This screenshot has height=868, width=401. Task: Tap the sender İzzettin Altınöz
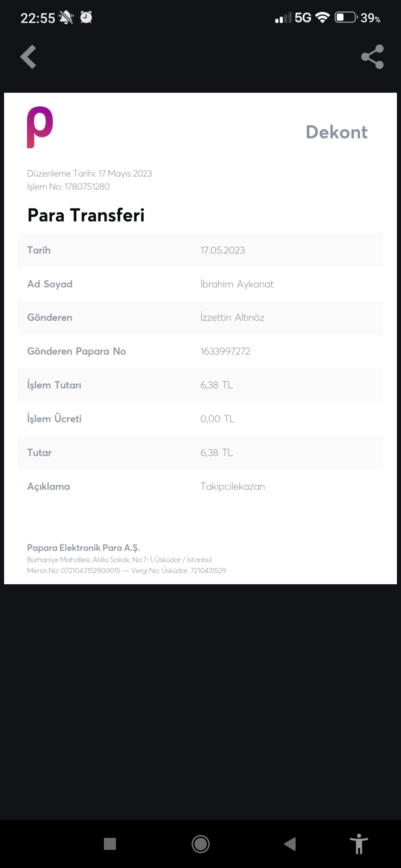click(232, 318)
